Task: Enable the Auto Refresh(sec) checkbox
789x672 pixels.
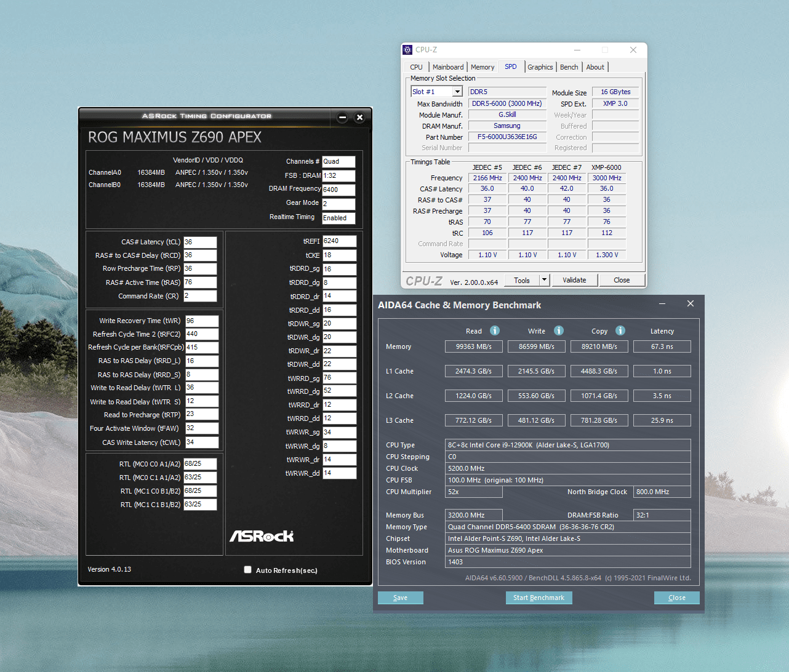Action: 248,570
